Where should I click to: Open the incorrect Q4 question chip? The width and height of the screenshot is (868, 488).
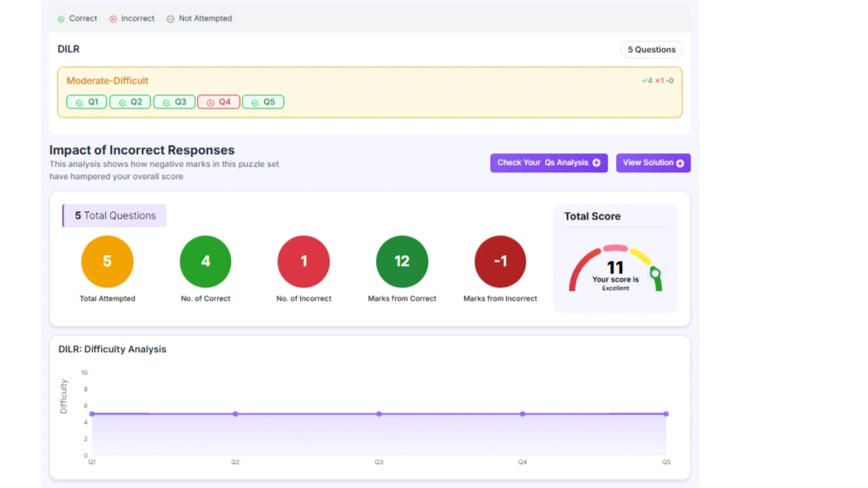[x=219, y=102]
